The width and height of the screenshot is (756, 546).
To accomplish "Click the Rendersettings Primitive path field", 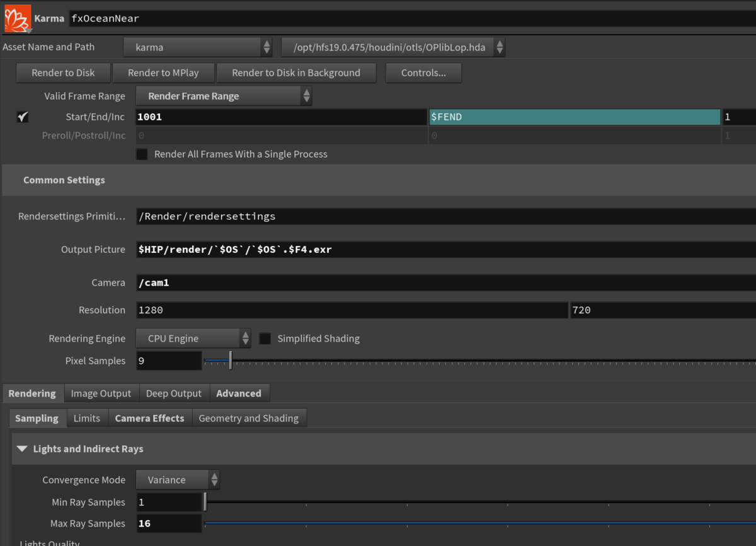I will [446, 216].
